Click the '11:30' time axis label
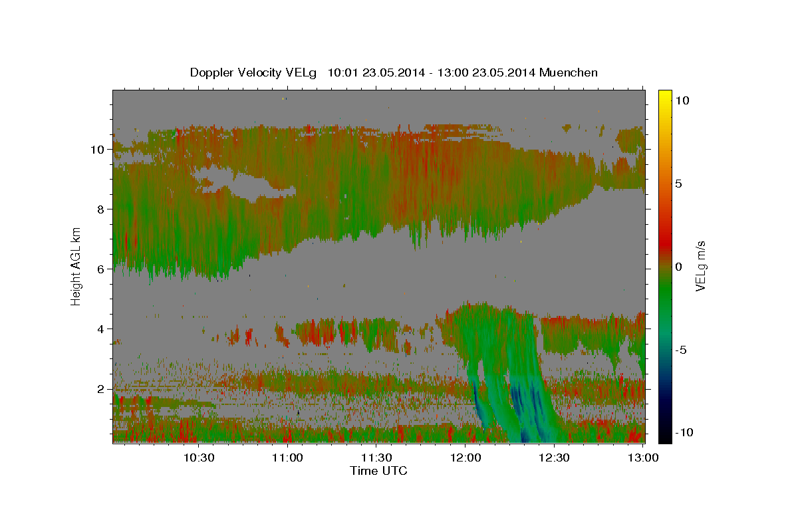Image resolution: width=798 pixels, height=532 pixels. tap(376, 458)
